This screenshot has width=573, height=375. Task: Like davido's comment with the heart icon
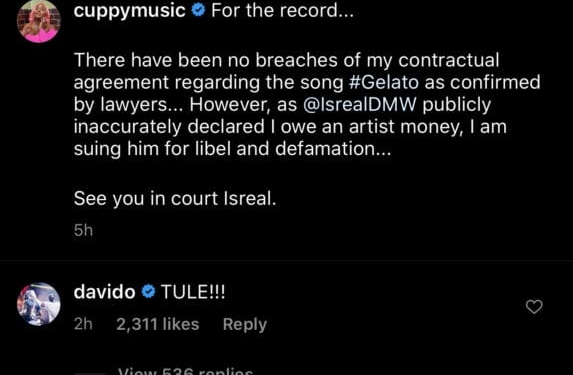tap(534, 307)
